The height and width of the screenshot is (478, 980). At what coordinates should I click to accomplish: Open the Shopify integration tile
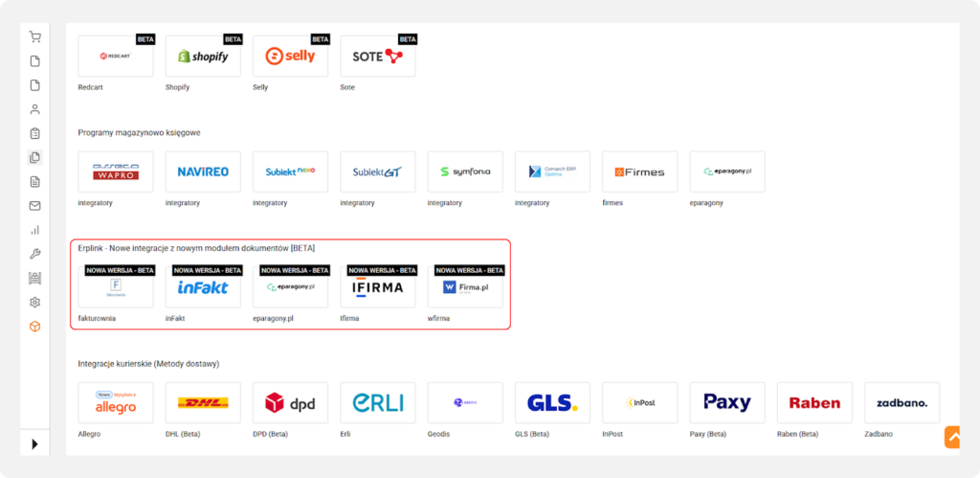[x=203, y=57]
